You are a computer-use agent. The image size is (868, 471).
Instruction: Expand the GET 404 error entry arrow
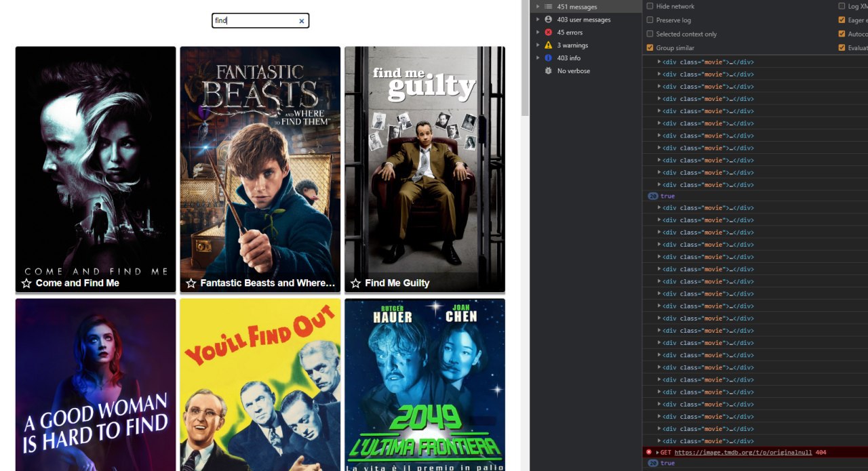pos(658,452)
